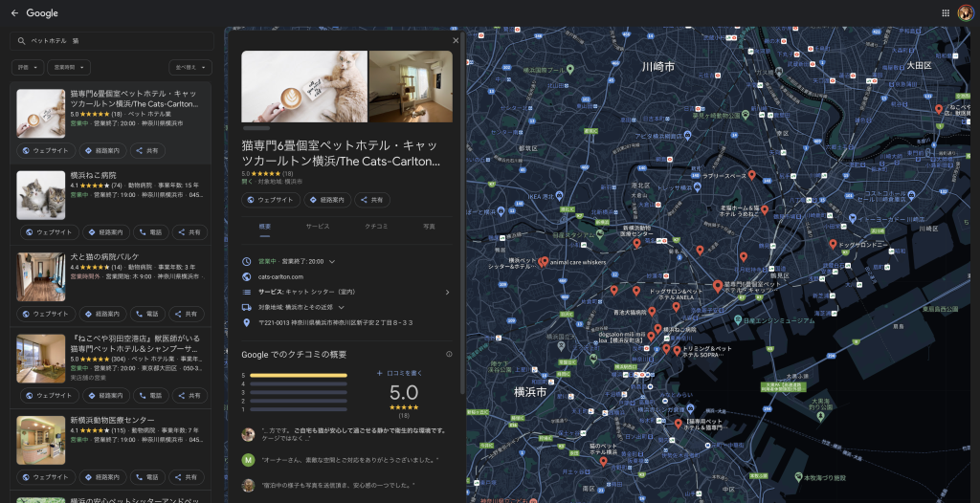
Task: Click the kittens thumbnail for 横浜ねこ病院
Action: [x=40, y=195]
